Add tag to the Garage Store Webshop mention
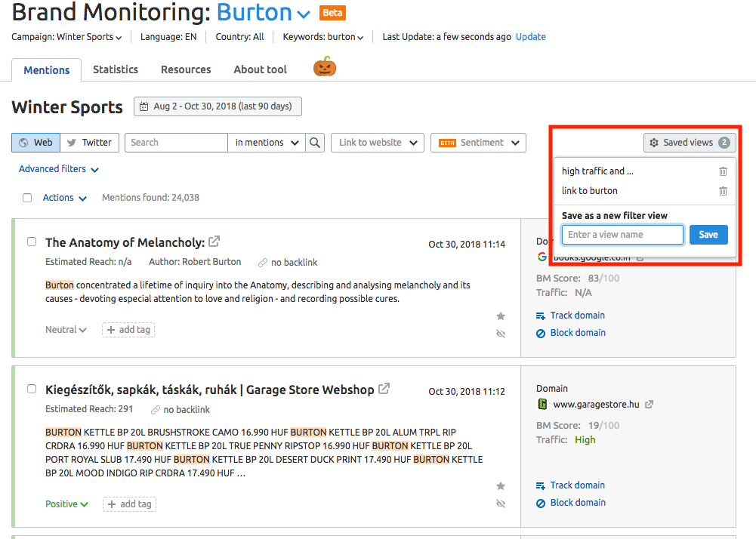 [x=129, y=504]
